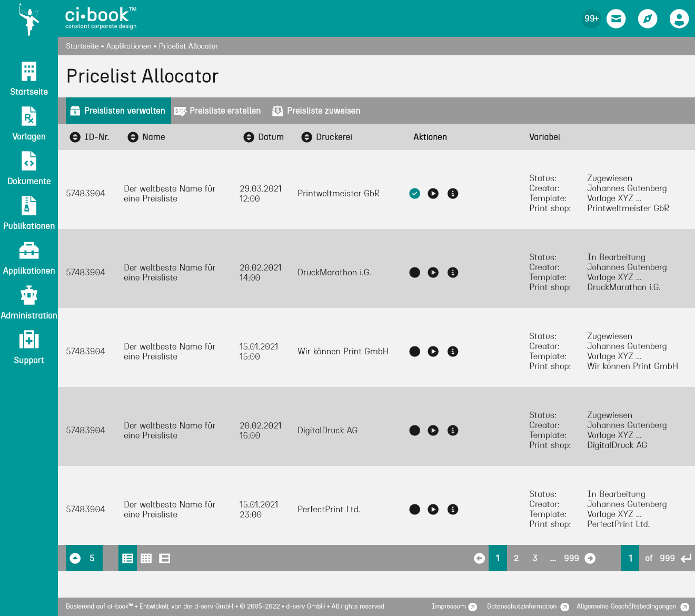Screen dimensions: 695x616
Task: Switch to list view layout
Action: [127, 558]
